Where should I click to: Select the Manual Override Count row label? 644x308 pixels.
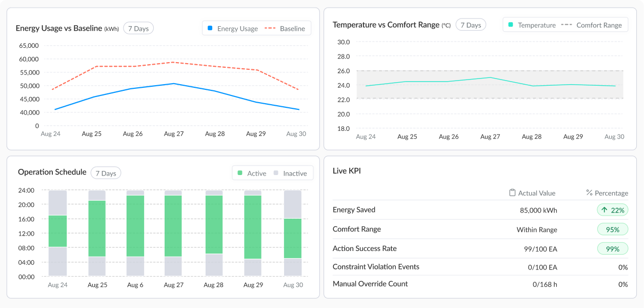pyautogui.click(x=370, y=284)
